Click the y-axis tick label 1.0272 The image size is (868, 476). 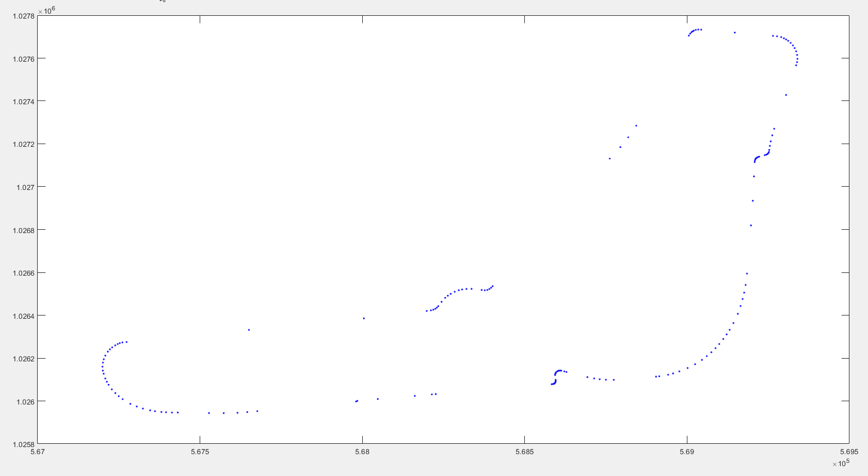coord(23,144)
